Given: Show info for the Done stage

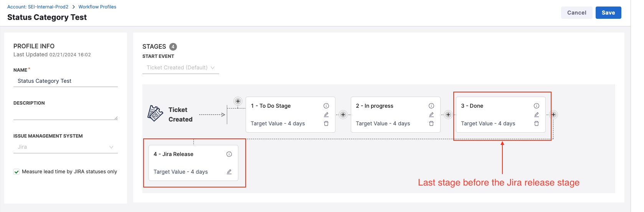Looking at the screenshot, I should (x=537, y=106).
